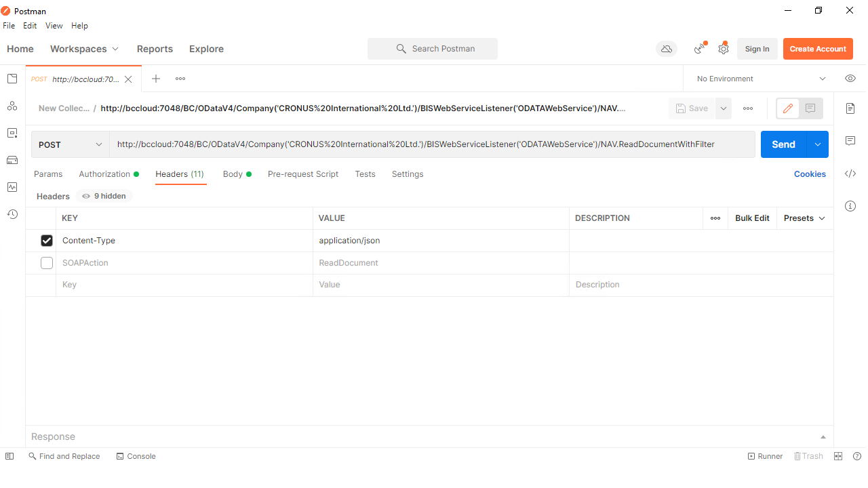Screen dimensions: 868x488
Task: Click the empty Value input cell
Action: click(x=441, y=285)
